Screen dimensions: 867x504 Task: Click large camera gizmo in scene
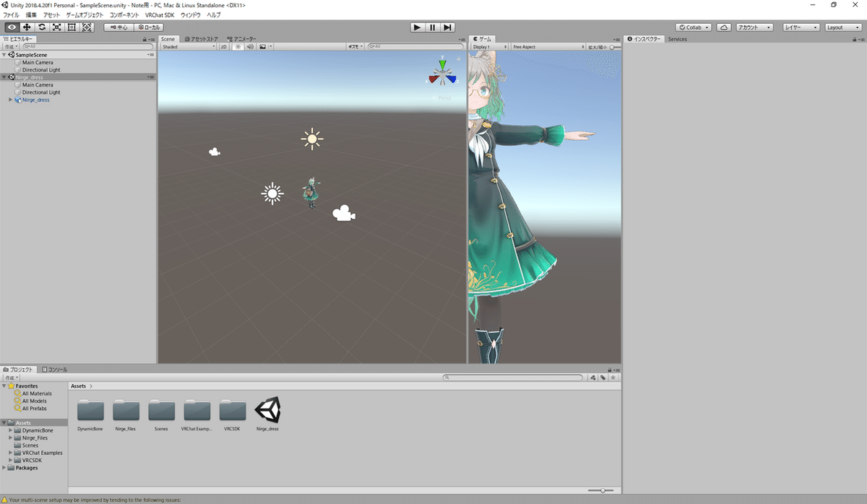coord(344,214)
